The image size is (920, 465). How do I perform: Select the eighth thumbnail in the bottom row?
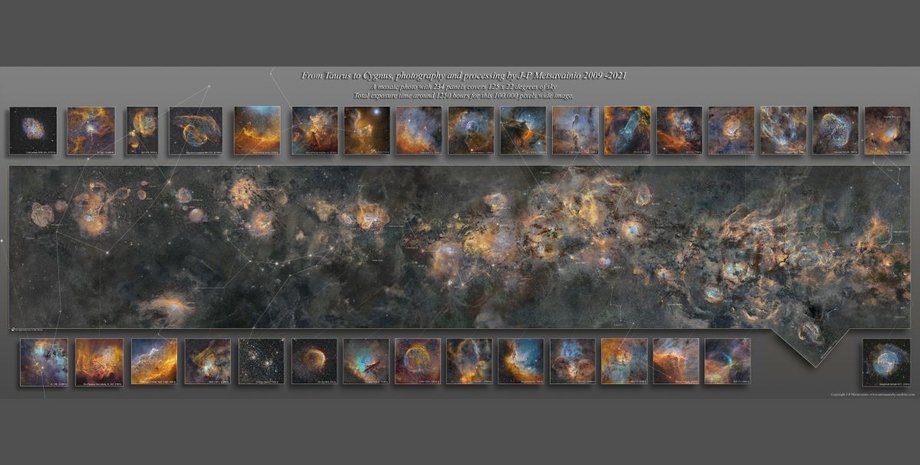[417, 361]
